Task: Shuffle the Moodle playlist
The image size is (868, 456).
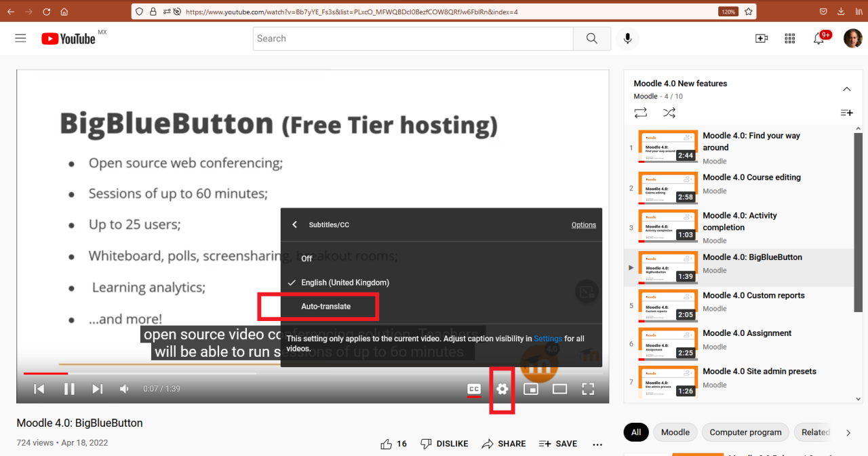Action: (x=669, y=113)
